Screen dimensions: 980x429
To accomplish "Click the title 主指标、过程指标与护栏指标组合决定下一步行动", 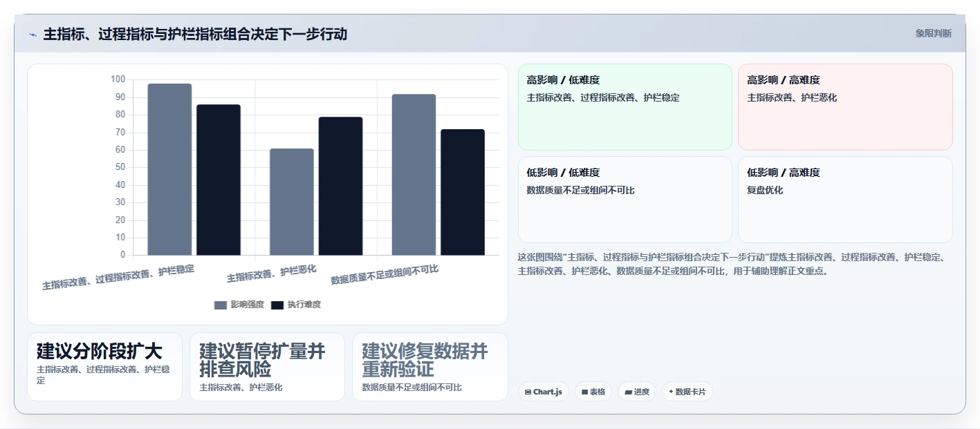I will 195,34.
